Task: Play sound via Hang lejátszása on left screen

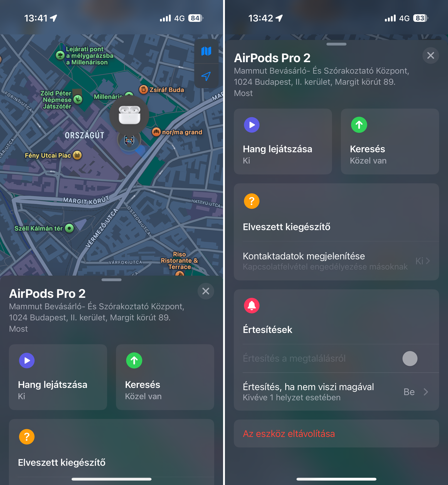Action: pyautogui.click(x=58, y=377)
